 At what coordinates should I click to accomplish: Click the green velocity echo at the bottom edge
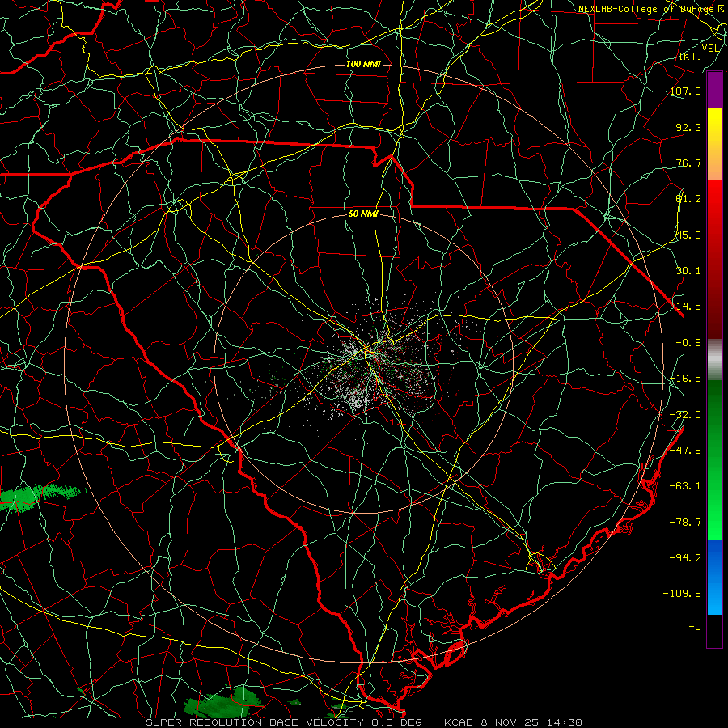click(224, 702)
